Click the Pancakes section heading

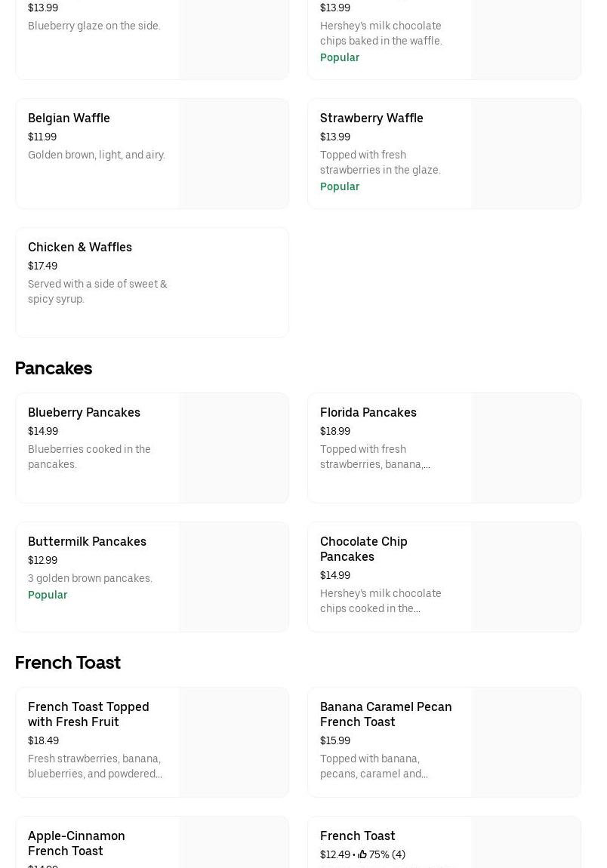[54, 368]
